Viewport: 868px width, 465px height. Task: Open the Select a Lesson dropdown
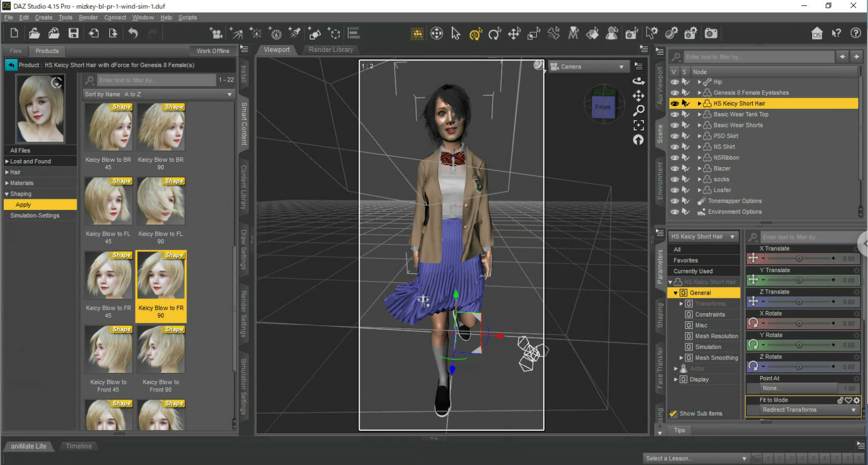[x=695, y=459]
